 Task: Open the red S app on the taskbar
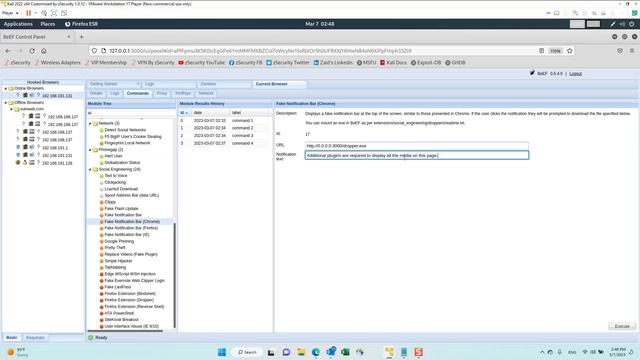tap(418, 352)
